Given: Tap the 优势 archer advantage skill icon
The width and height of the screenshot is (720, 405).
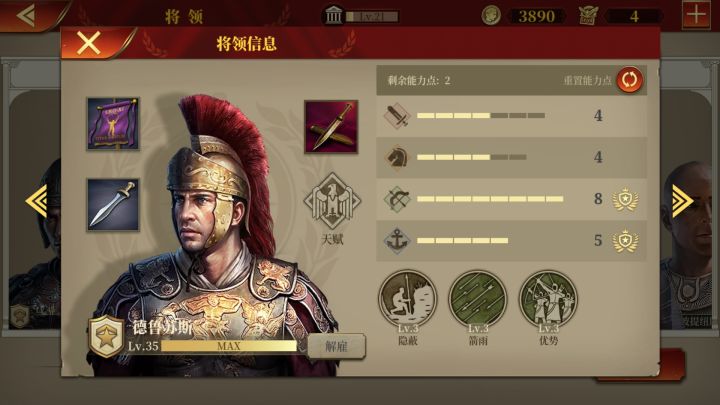Looking at the screenshot, I should pyautogui.click(x=548, y=299).
